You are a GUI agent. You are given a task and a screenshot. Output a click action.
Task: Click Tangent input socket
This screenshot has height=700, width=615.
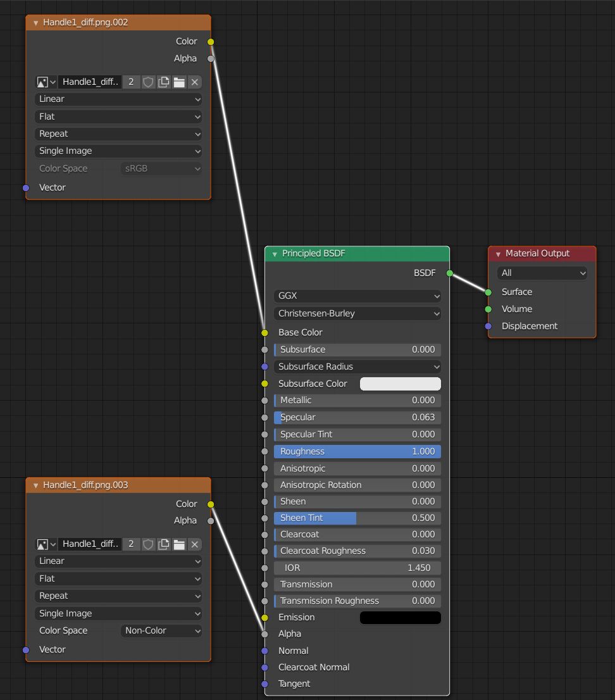click(x=264, y=684)
